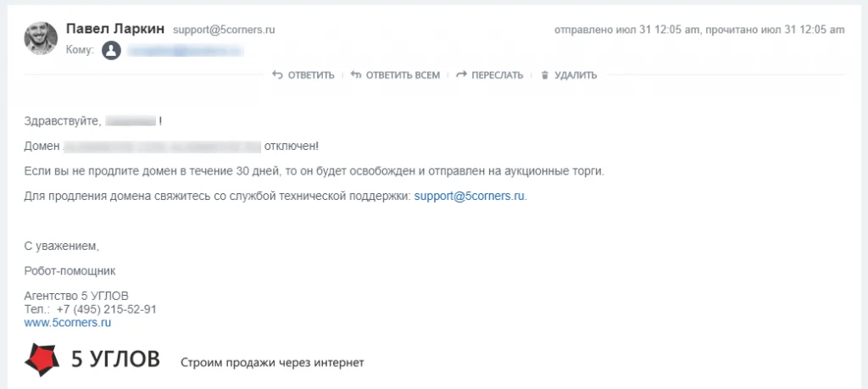Screen dimensions: 868x389
Task: Click the phone number +7 (495) 215-52-91
Action: click(106, 309)
